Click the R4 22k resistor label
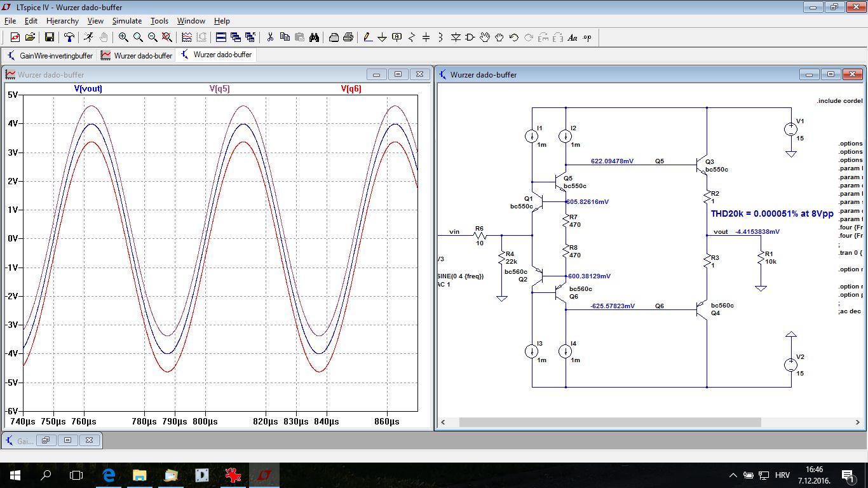 [x=512, y=257]
